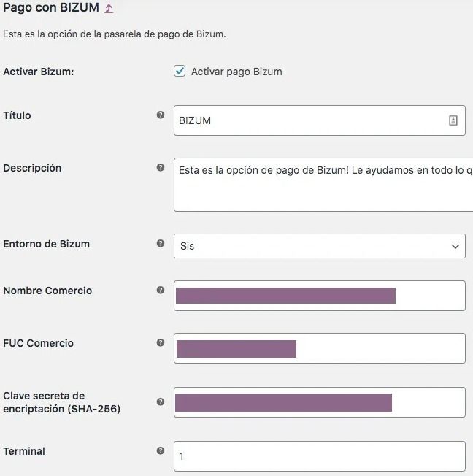Image resolution: width=473 pixels, height=476 pixels.
Task: Click the return arrow beside Pago con BIZUM
Action: click(109, 8)
